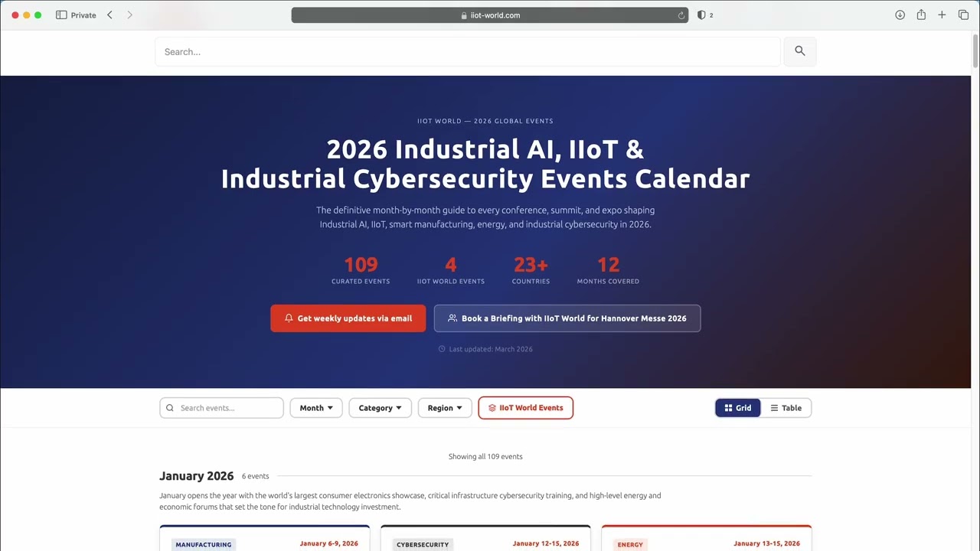Screen dimensions: 980x551
Task: Click the January 6-9, 2026 date
Action: point(329,543)
